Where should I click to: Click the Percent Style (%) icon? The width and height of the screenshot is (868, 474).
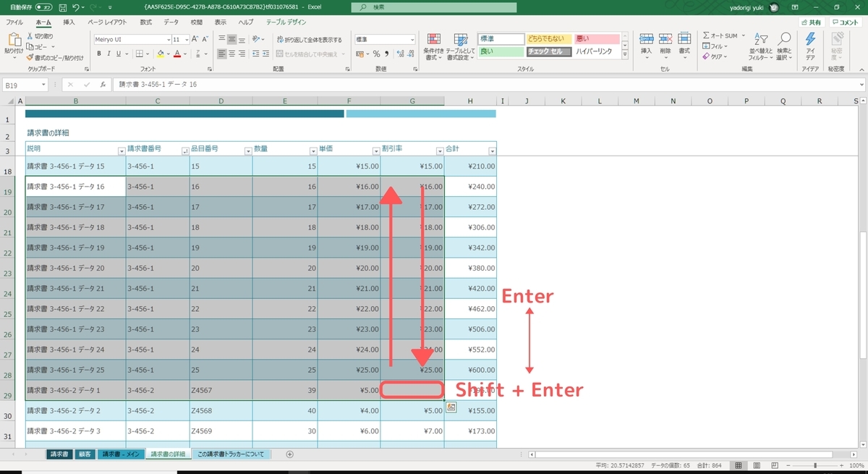pos(376,54)
